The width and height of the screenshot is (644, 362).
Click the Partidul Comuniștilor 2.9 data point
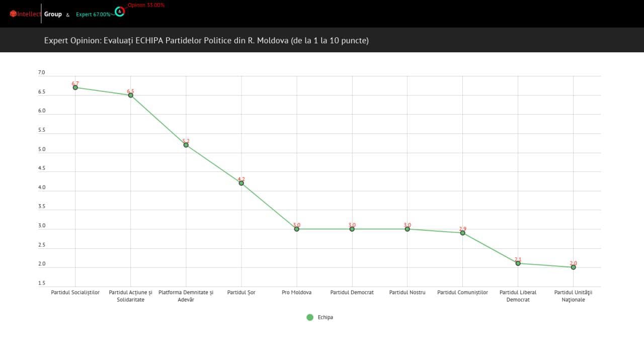tap(463, 233)
